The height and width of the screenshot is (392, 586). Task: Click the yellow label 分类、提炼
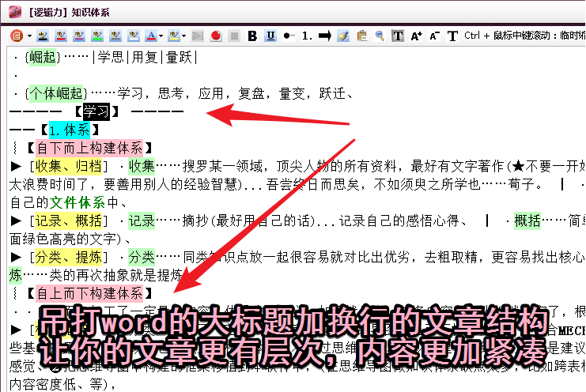coord(68,257)
